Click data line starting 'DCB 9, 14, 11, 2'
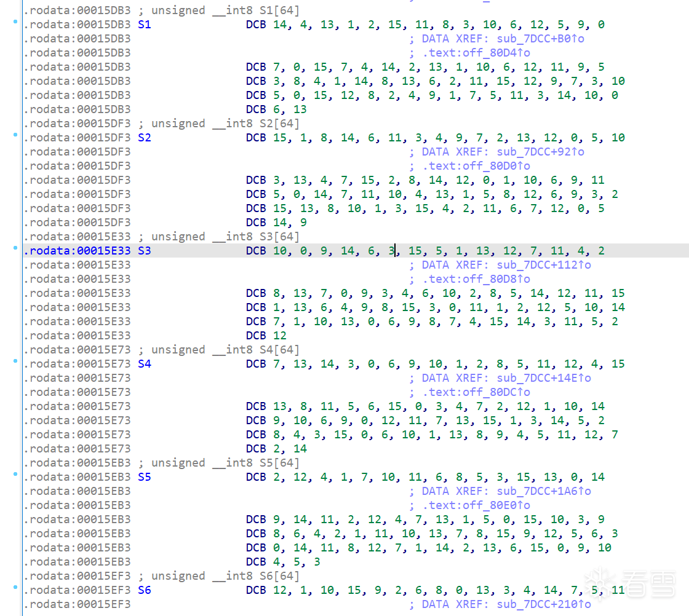 (425, 519)
